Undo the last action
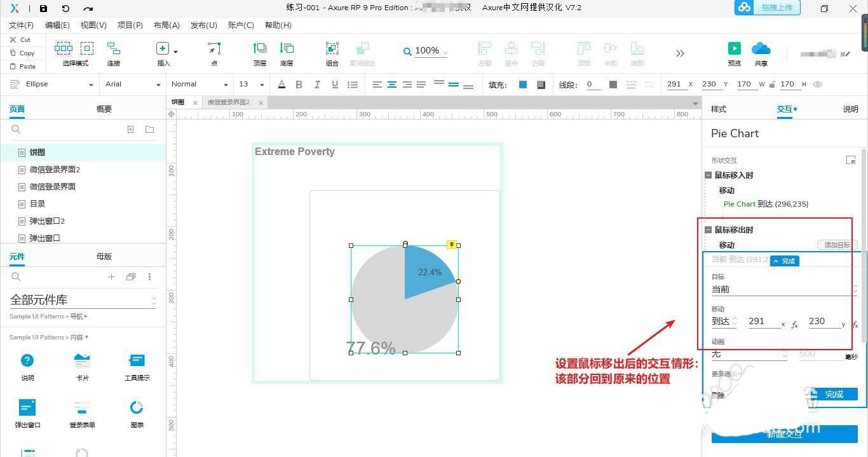868x457 pixels. point(65,8)
